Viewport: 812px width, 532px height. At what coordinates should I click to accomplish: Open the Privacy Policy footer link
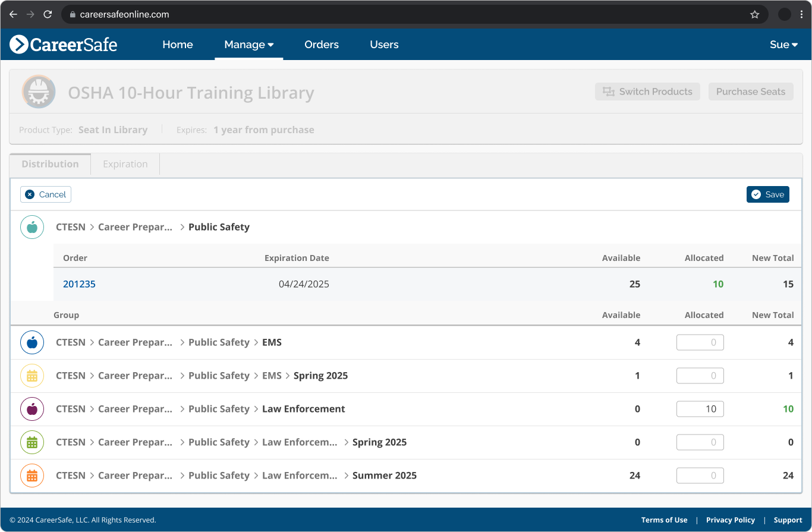click(x=730, y=520)
